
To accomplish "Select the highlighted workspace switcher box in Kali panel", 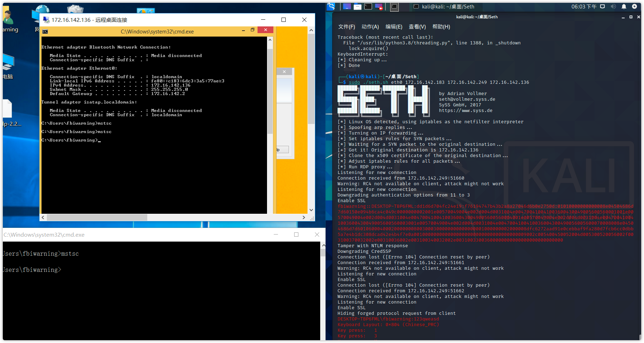I will coord(395,6).
